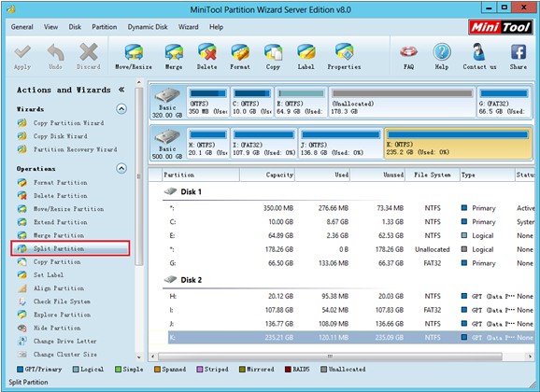
Task: Click the horizontal scrollbar right arrow
Action: click(x=531, y=357)
